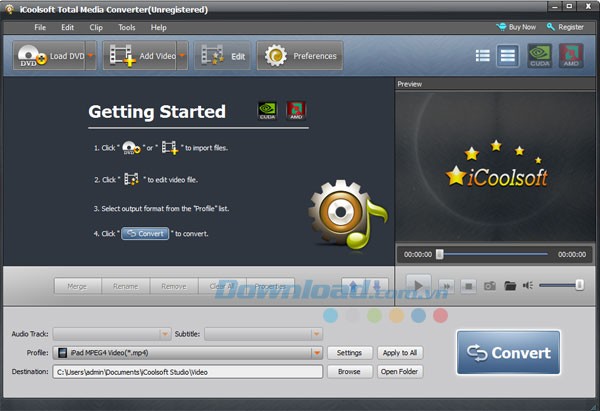The width and height of the screenshot is (600, 411).
Task: Expand the Add Video dropdown arrow
Action: (182, 56)
